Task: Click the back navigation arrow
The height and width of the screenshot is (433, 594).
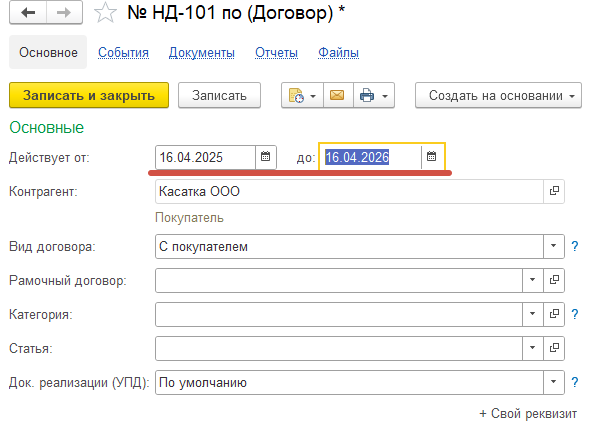Action: [28, 13]
